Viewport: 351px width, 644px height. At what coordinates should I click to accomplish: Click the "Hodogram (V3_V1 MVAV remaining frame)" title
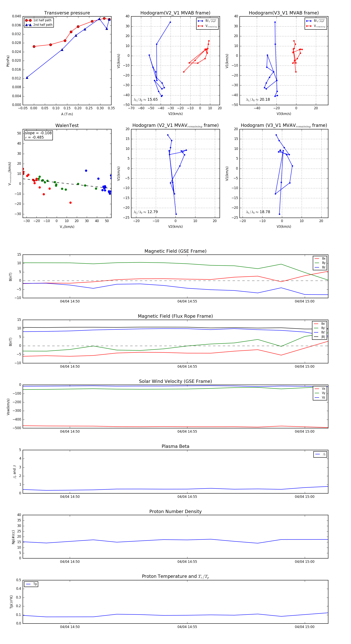[284, 125]
